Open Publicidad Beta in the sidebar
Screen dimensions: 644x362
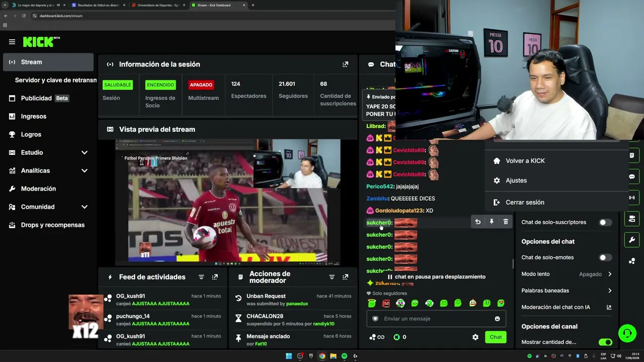[x=48, y=98]
